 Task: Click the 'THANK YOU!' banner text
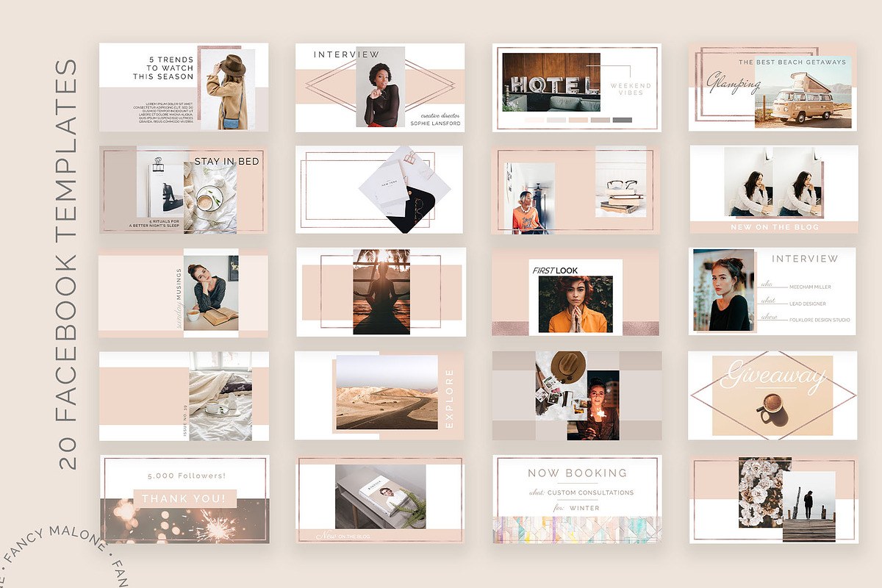point(184,498)
